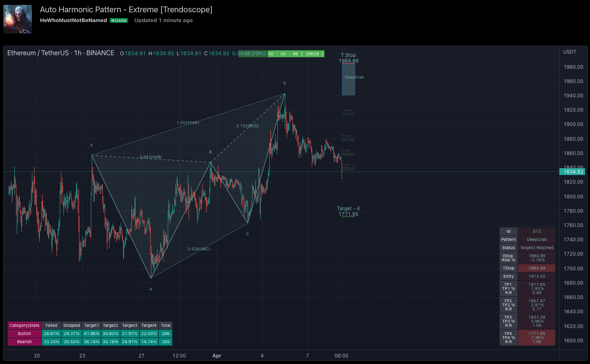Image resolution: width=590 pixels, height=364 pixels.
Task: Click the T.Stop label above the chart
Action: (349, 55)
